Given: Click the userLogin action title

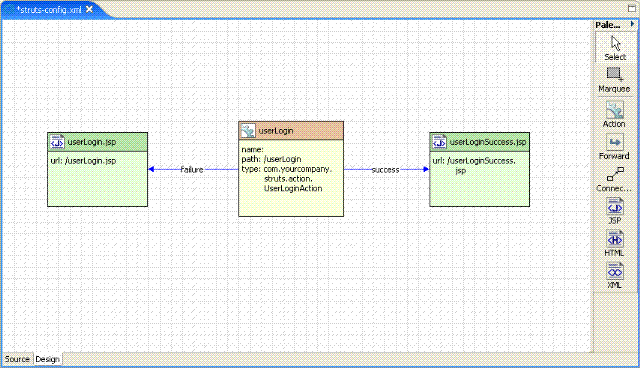Looking at the screenshot, I should point(276,131).
